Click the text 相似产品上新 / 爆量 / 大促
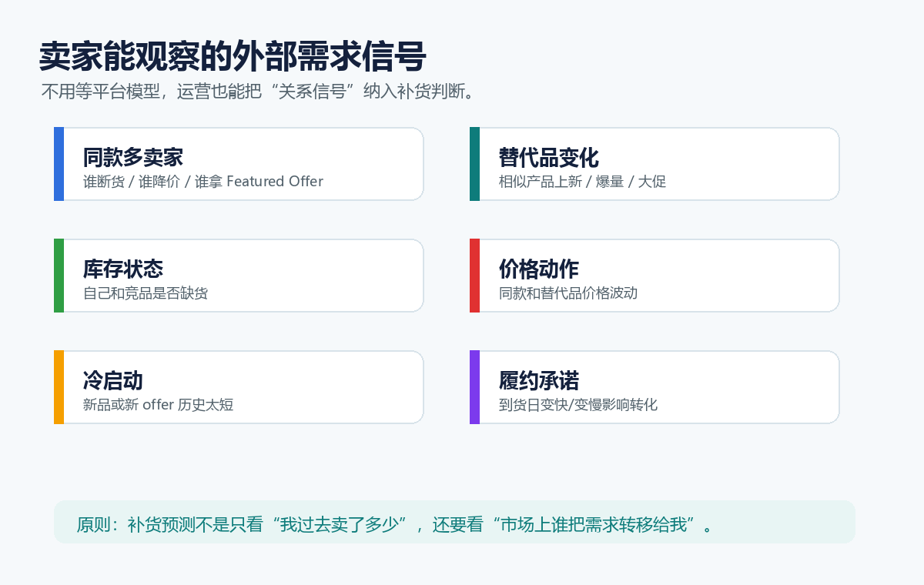 click(582, 182)
